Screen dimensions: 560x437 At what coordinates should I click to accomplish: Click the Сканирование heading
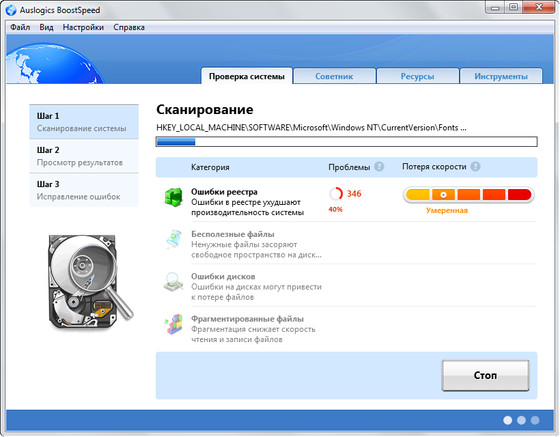(205, 109)
